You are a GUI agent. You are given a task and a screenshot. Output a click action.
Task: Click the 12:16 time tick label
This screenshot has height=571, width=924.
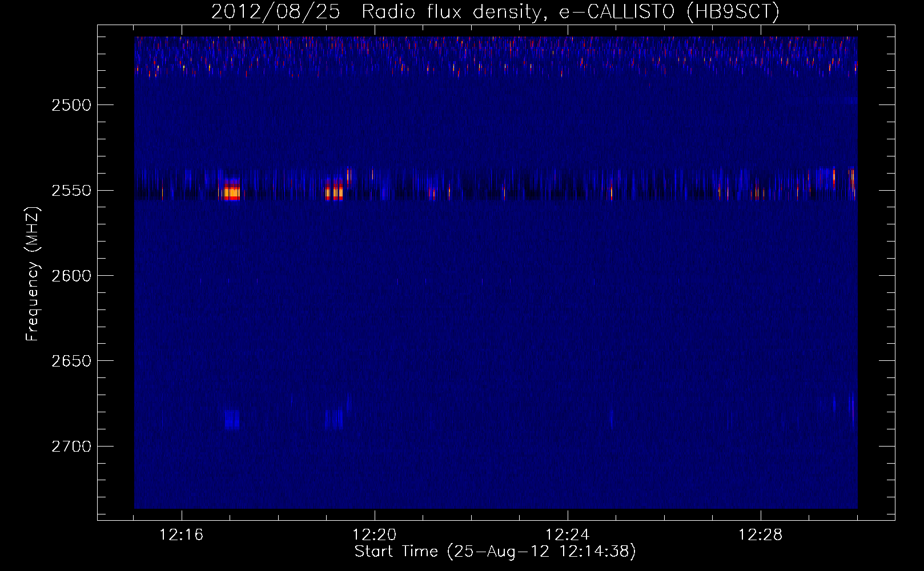coord(182,535)
